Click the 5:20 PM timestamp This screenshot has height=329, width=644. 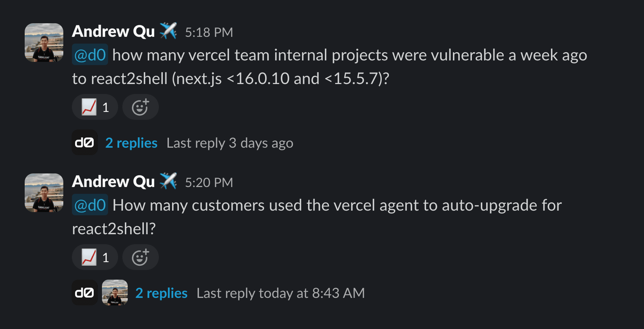(x=209, y=182)
